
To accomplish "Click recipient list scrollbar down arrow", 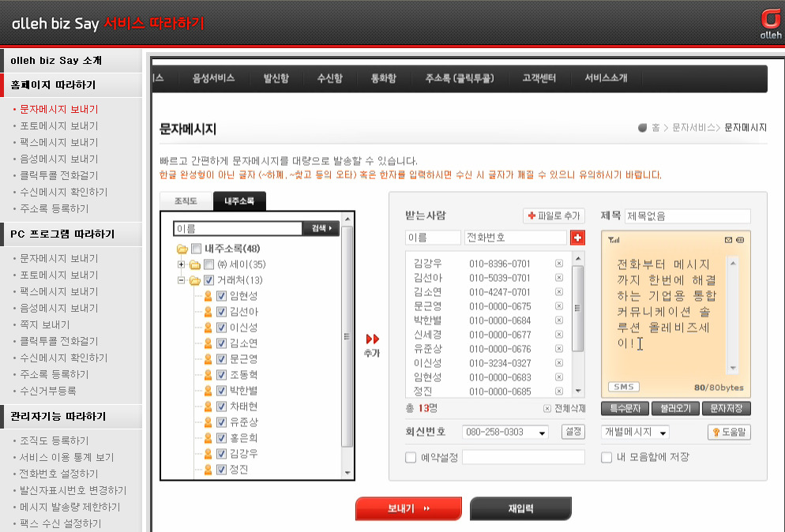I will [578, 391].
